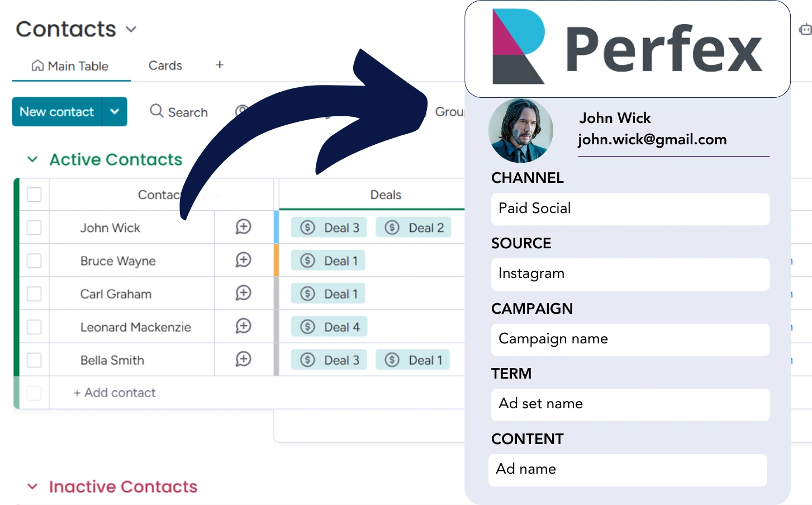Open conversation icon for Leonard Mackenzie

coord(243,325)
